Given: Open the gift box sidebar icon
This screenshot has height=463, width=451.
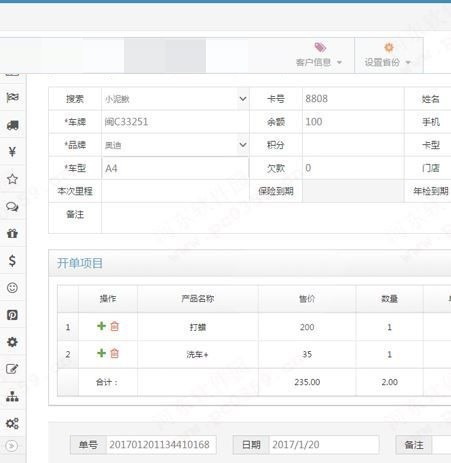Looking at the screenshot, I should (x=12, y=233).
